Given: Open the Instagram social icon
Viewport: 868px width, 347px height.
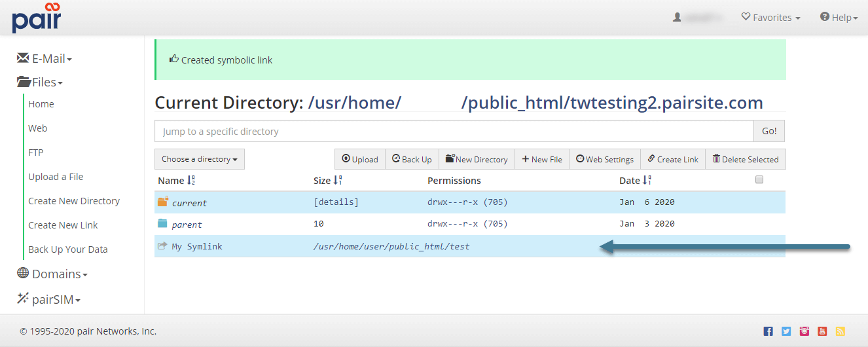Looking at the screenshot, I should click(805, 331).
